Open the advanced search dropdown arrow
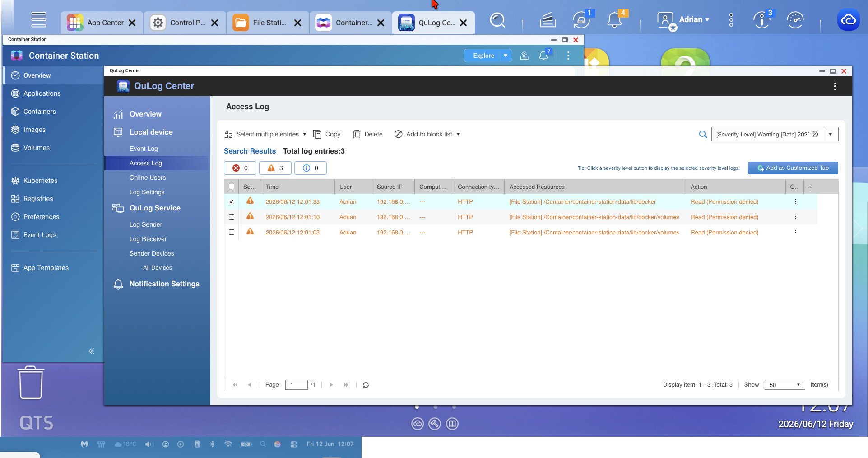 831,134
